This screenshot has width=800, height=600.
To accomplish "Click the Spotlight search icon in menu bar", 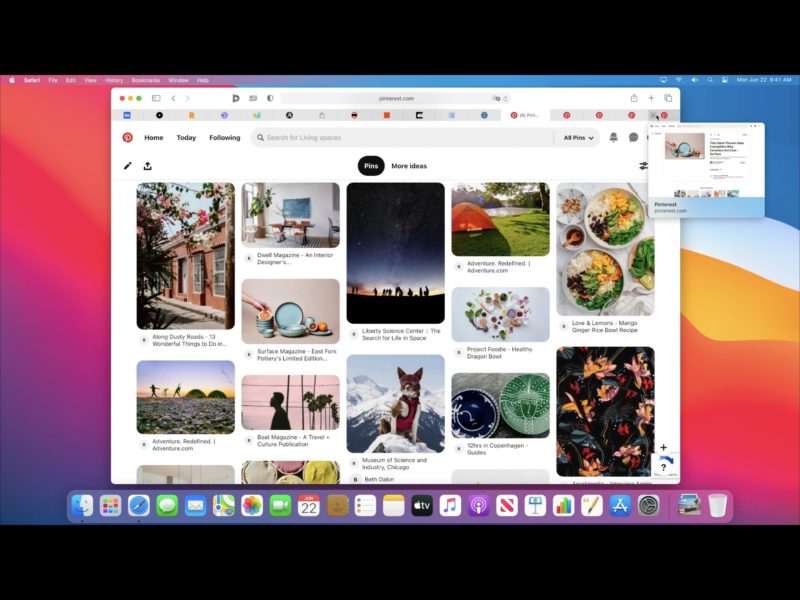I will [x=710, y=80].
